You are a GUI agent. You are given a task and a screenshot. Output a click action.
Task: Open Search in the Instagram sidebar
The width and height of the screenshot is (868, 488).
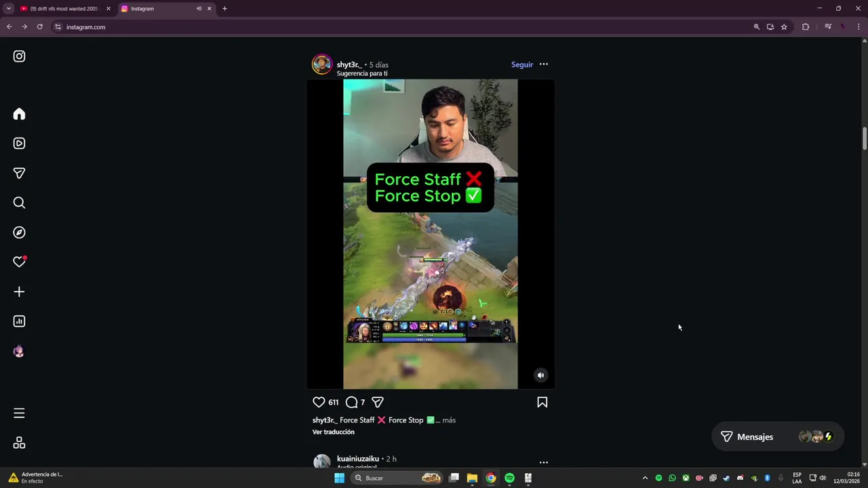point(19,203)
